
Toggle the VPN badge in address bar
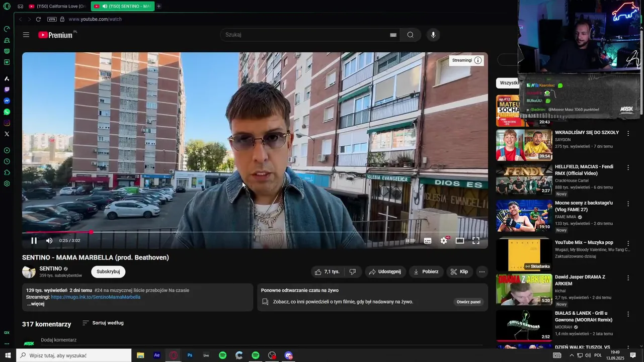point(52,19)
